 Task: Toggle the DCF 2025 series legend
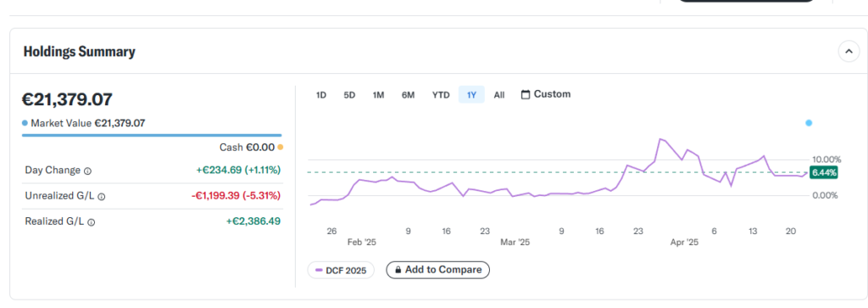pos(341,271)
